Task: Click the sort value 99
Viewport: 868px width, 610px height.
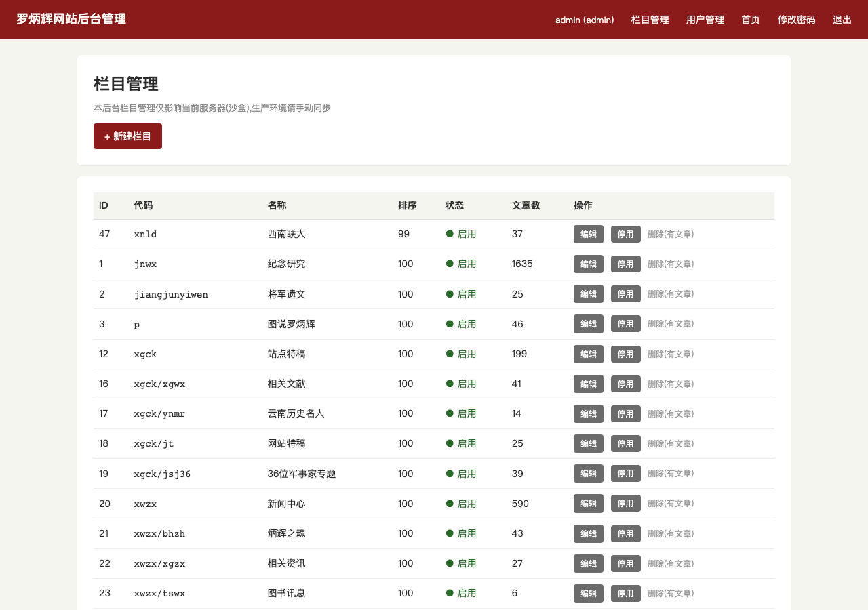Action: pos(403,234)
